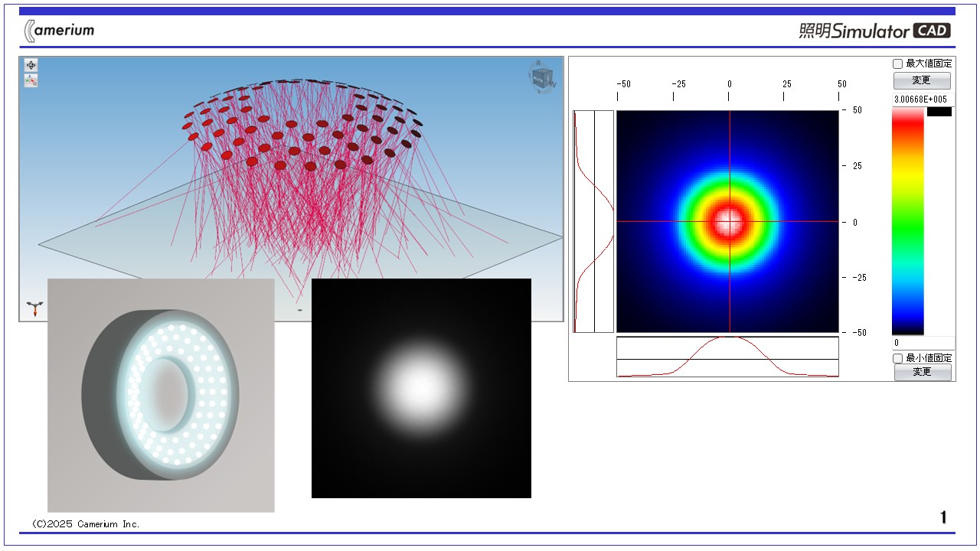Select the ring light rendering image
980x551 pixels.
pos(161,395)
